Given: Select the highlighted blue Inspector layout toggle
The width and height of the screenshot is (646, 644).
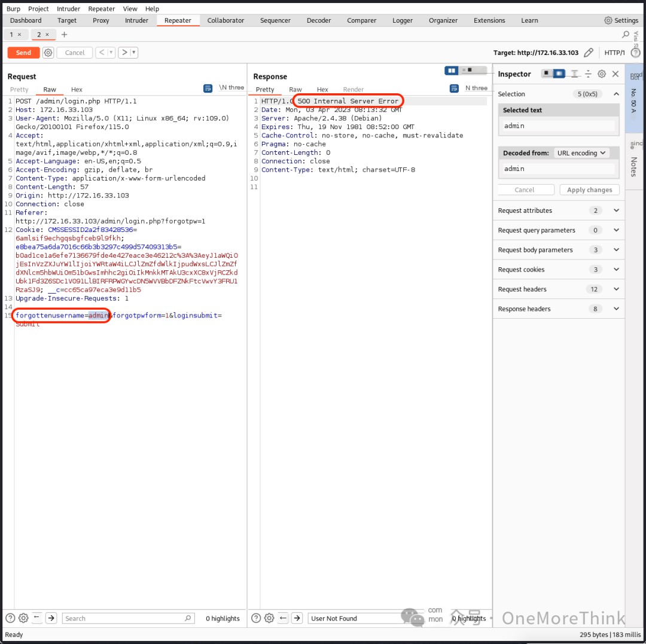Looking at the screenshot, I should (559, 74).
